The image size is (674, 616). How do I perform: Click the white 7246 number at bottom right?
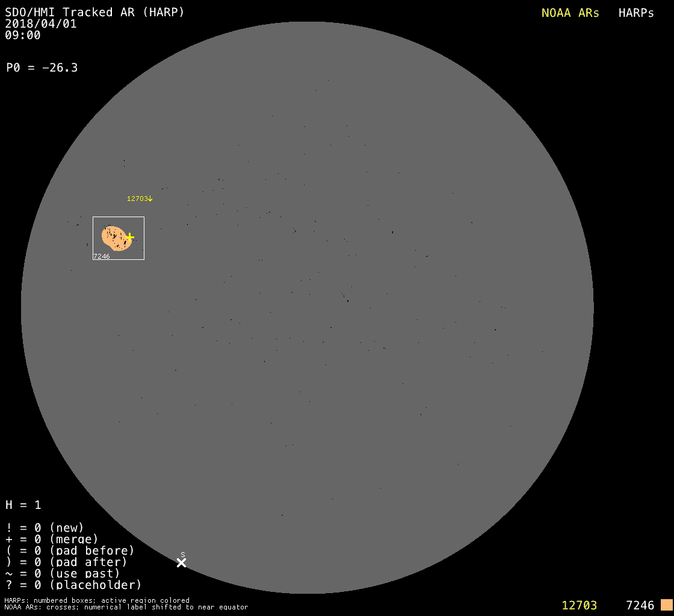click(x=640, y=605)
